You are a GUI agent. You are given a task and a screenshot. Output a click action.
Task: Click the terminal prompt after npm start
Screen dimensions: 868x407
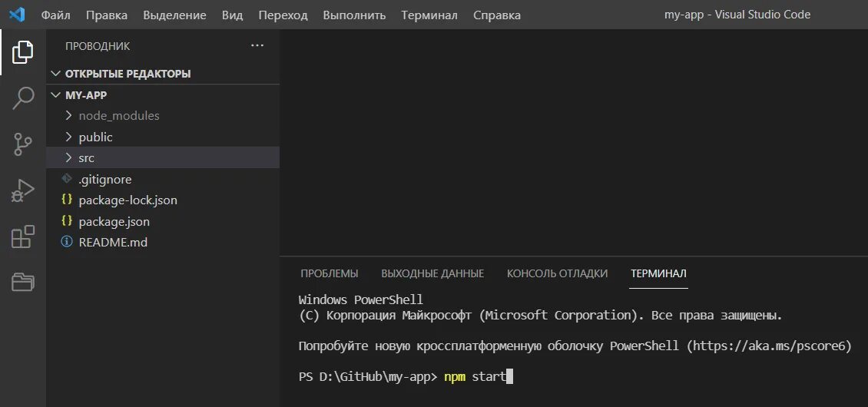(510, 377)
